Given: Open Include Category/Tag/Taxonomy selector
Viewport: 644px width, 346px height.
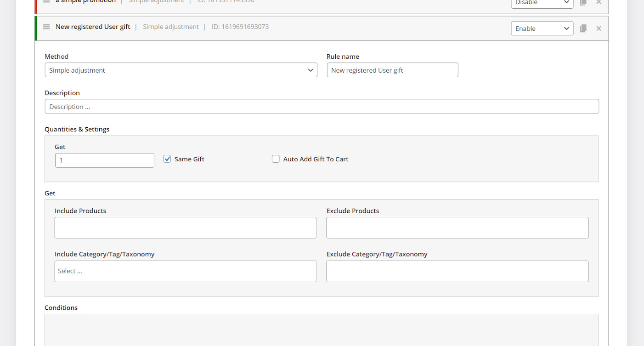Looking at the screenshot, I should click(185, 271).
